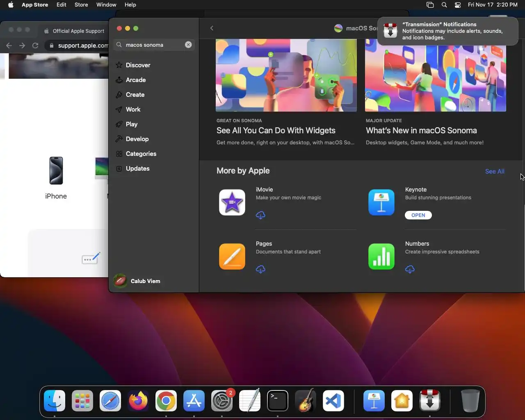Image resolution: width=525 pixels, height=420 pixels.
Task: Open 'See All You Can Do With Widgets' title
Action: click(276, 130)
